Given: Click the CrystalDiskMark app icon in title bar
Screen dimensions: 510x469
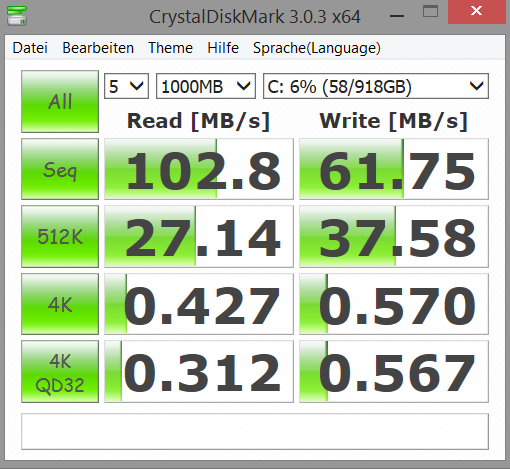Looking at the screenshot, I should click(x=17, y=15).
